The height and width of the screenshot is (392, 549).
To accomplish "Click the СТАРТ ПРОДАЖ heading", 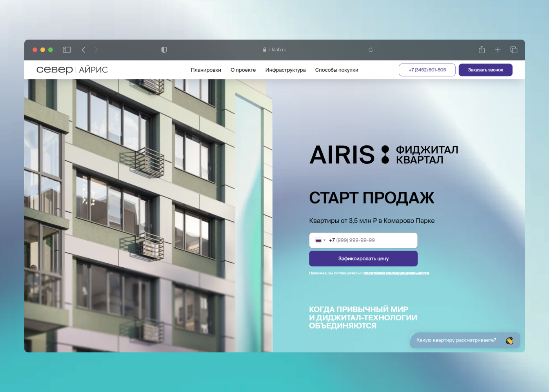I will [372, 198].
